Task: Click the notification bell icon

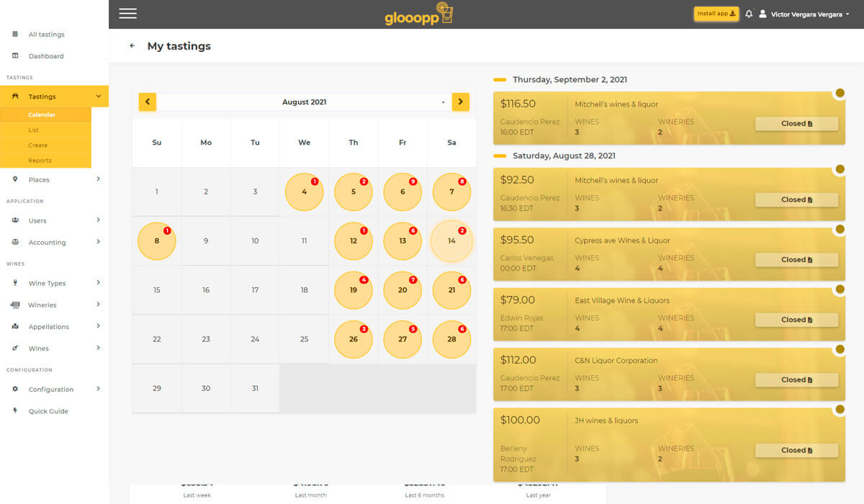Action: click(x=749, y=14)
